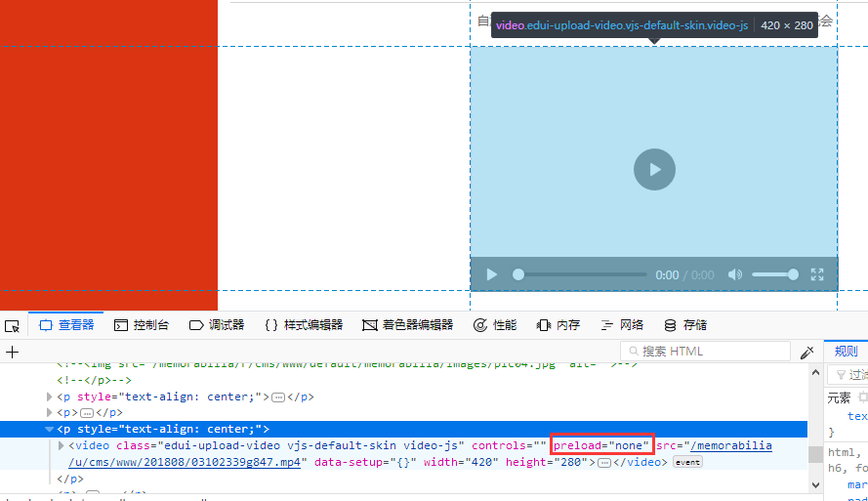Click the 过滤 style filter field
Image resolution: width=868 pixels, height=501 pixels.
tap(848, 375)
